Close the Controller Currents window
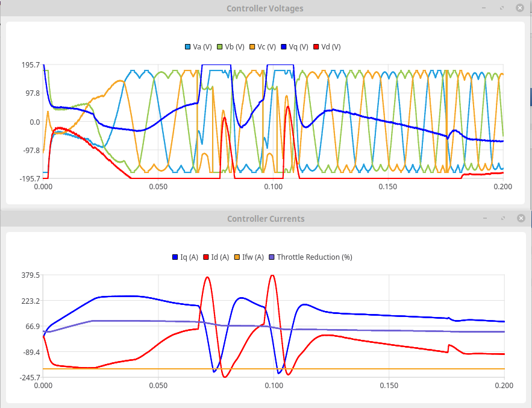 (520, 218)
